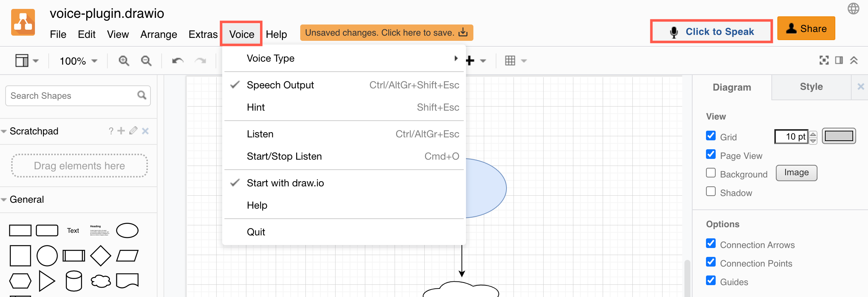
Task: Collapse the General shapes section
Action: coord(4,200)
